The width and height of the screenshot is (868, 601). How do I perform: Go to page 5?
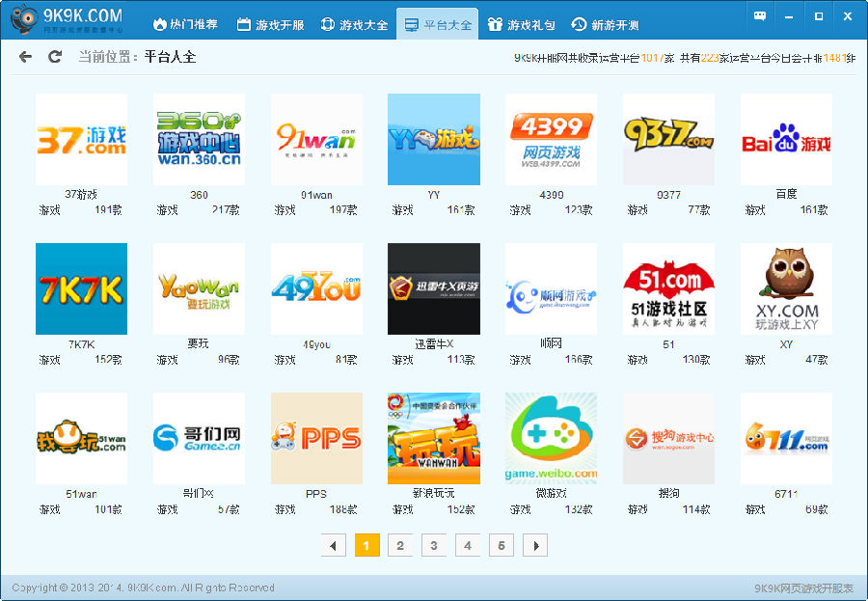502,546
